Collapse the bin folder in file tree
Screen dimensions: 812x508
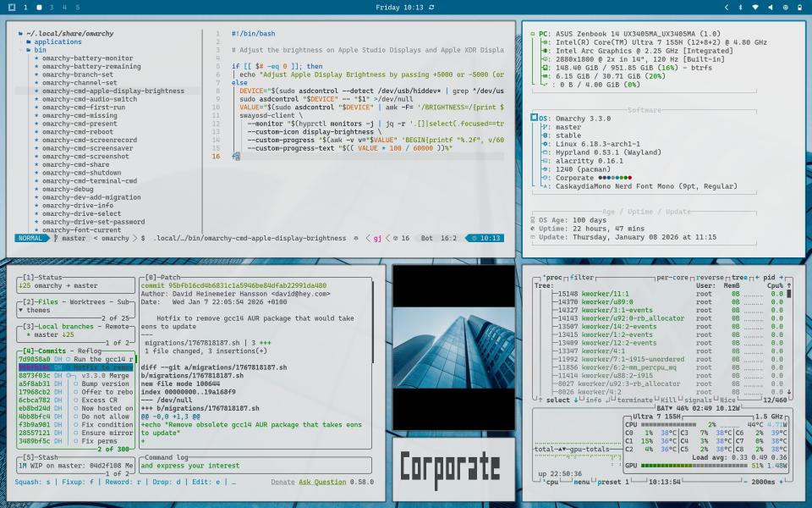coord(40,50)
